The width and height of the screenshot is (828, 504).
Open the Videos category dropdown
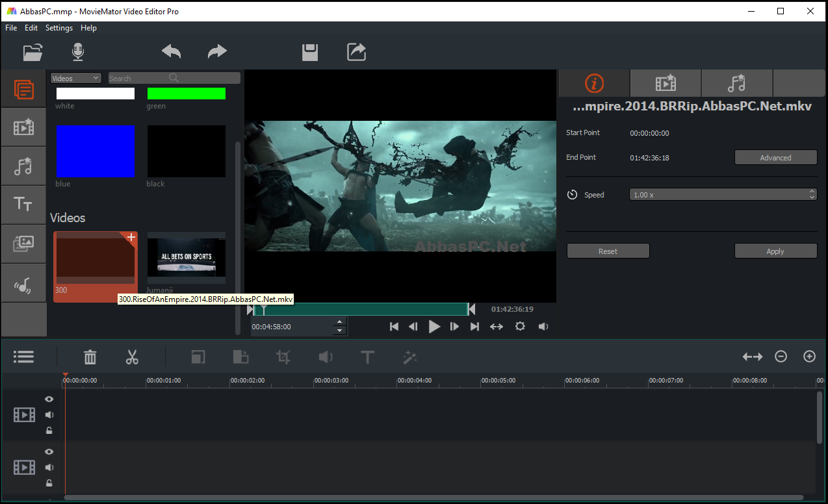coord(76,78)
